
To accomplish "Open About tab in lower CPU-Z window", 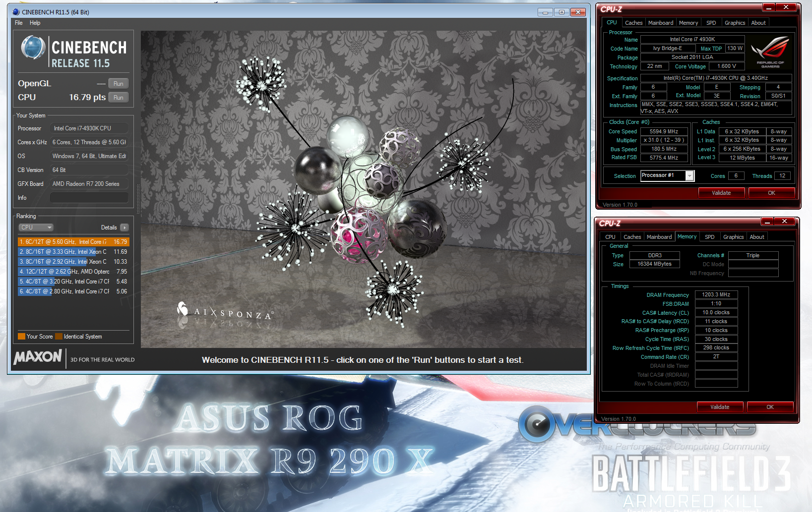I will 757,237.
